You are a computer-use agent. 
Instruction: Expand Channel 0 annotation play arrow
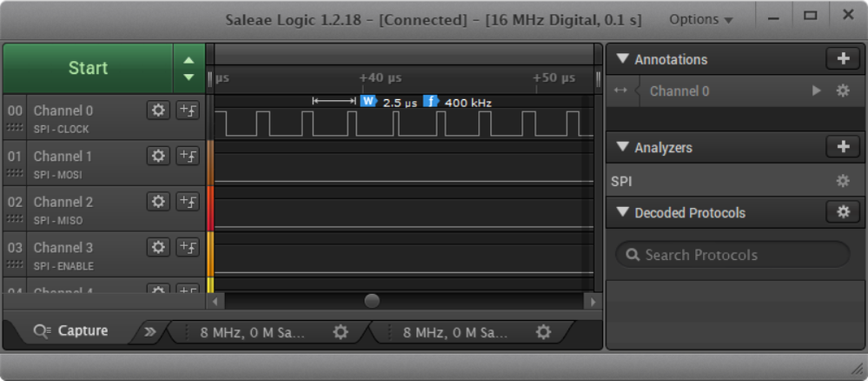point(816,90)
